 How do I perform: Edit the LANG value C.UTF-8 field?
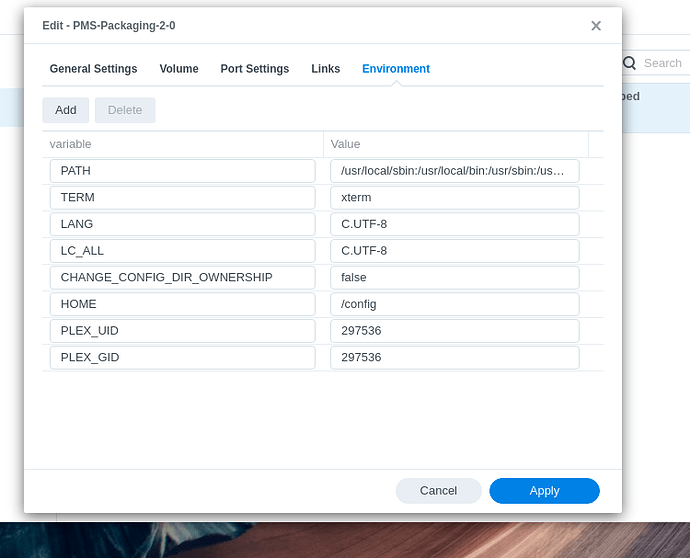point(455,224)
